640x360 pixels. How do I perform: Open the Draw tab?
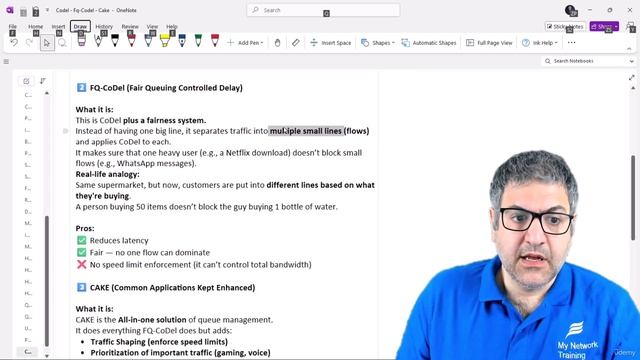click(x=80, y=27)
